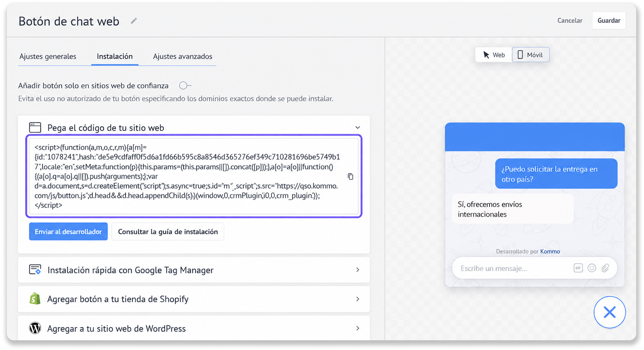Click 'Enviar al desarrollador'
Image resolution: width=644 pixels, height=350 pixels.
coord(68,231)
